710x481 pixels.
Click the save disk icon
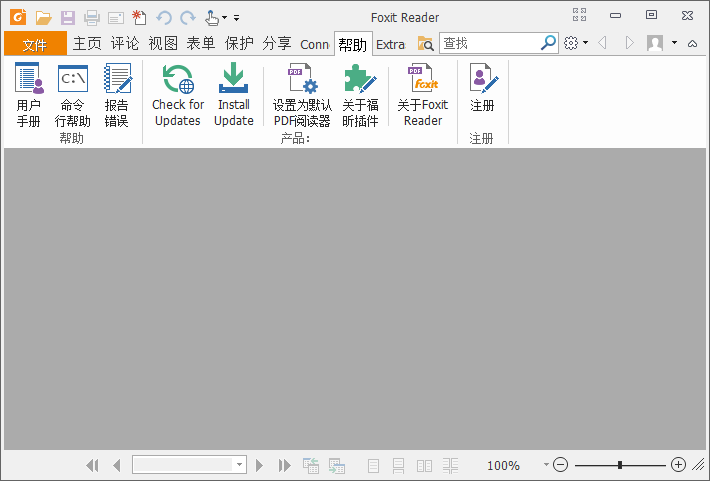tap(68, 18)
